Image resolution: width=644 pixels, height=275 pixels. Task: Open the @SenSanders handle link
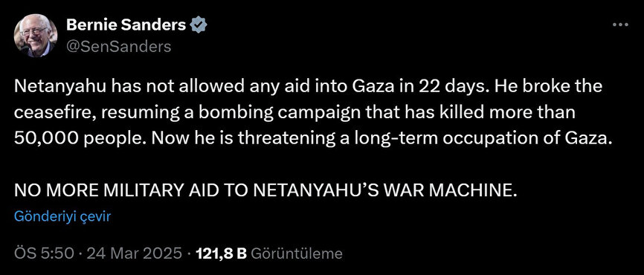(118, 47)
